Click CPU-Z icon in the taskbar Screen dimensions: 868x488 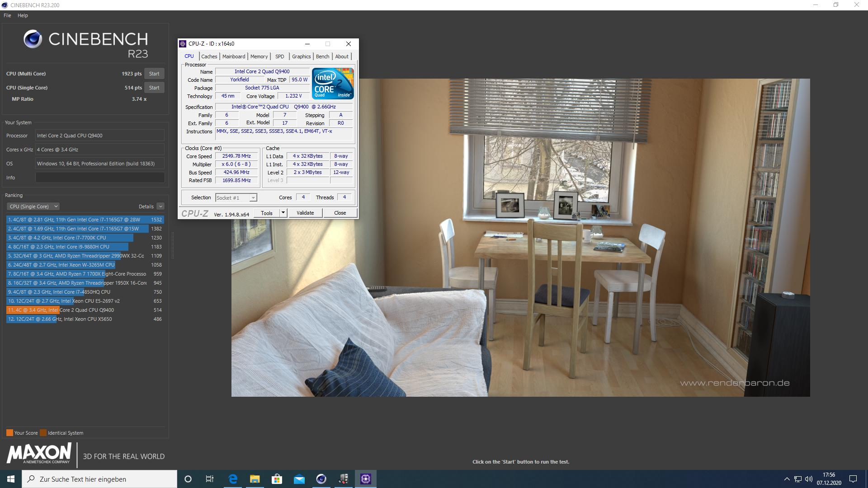[x=365, y=479]
